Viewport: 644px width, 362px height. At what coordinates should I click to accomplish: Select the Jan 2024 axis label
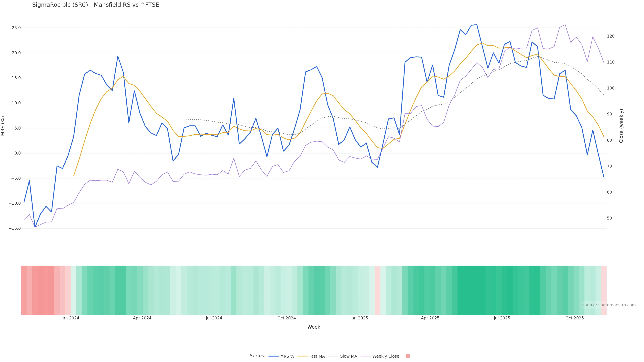[x=70, y=318]
